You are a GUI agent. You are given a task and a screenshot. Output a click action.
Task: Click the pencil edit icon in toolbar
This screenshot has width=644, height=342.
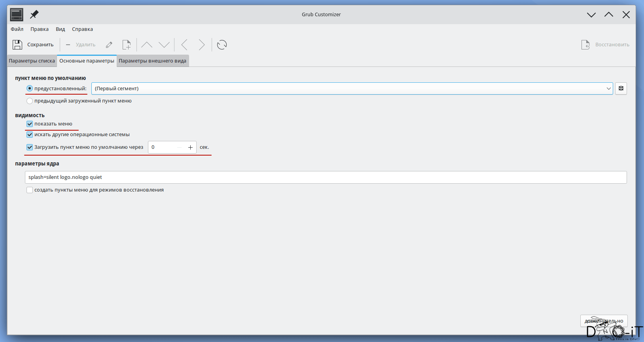click(x=109, y=45)
